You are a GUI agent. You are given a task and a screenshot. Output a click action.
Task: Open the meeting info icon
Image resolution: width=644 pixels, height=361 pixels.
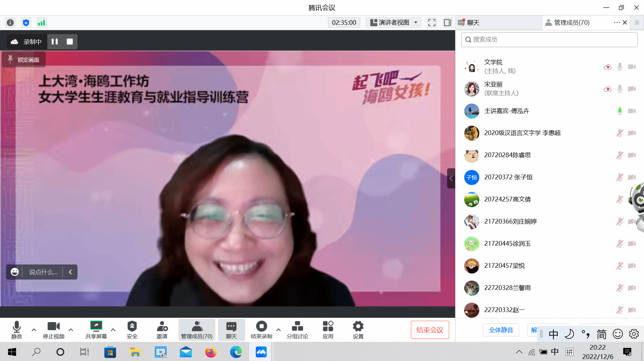(x=10, y=23)
